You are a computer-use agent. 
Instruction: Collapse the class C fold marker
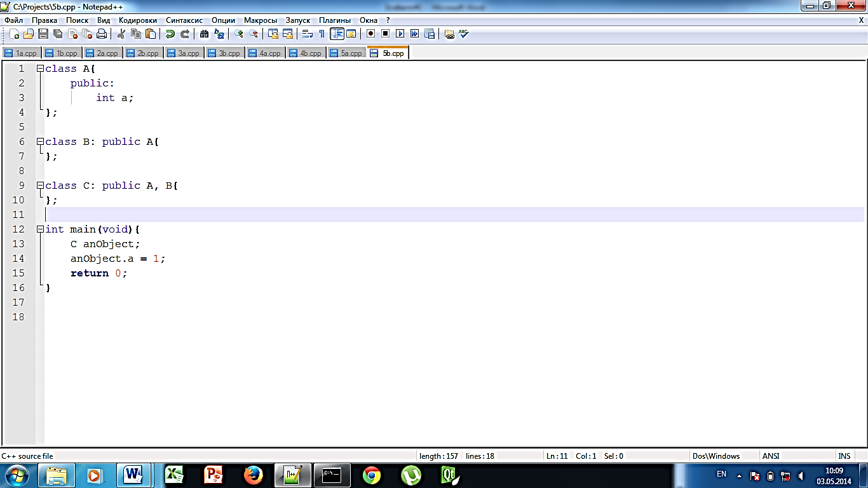(40, 186)
